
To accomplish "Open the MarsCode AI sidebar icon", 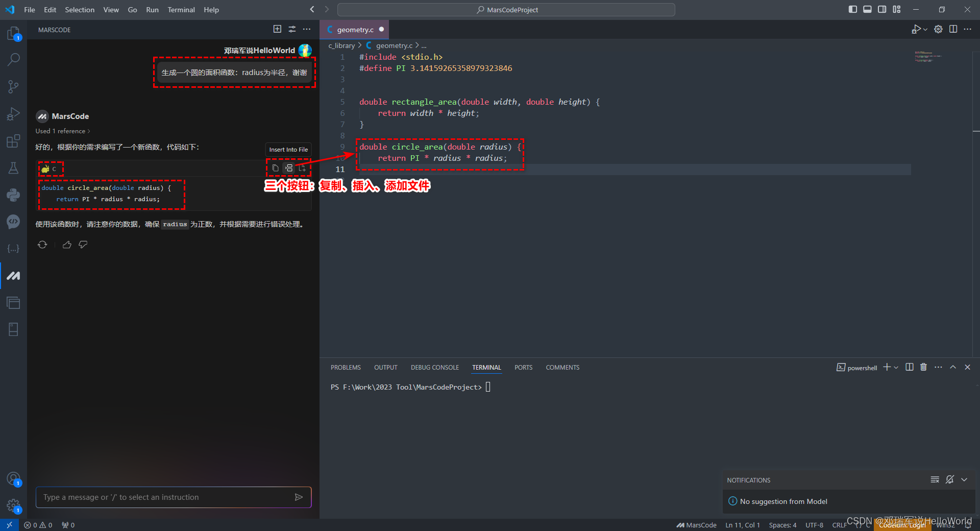I will pos(13,276).
